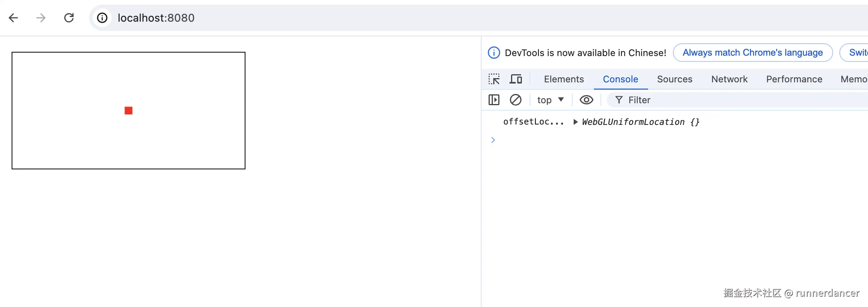Click the browser forward arrow
This screenshot has height=307, width=868.
41,18
